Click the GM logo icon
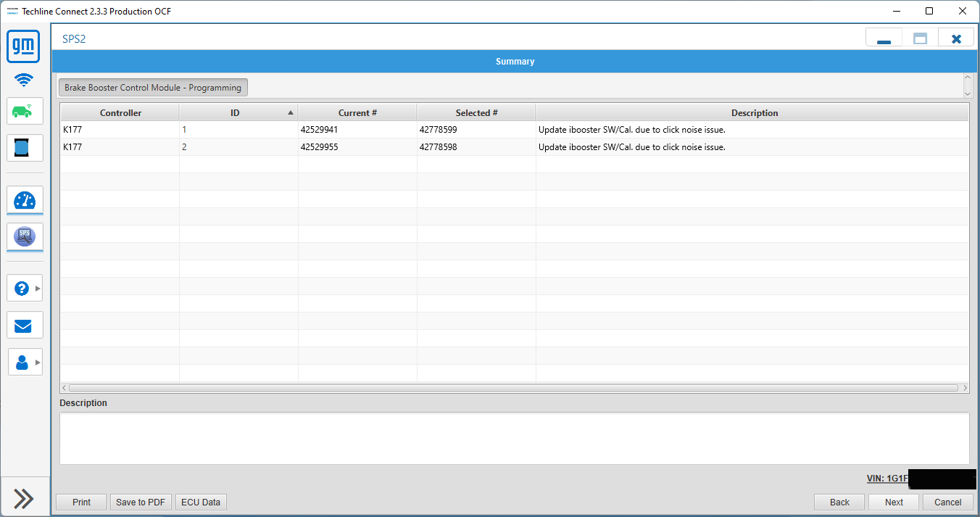Viewport: 980px width, 517px height. pyautogui.click(x=24, y=46)
